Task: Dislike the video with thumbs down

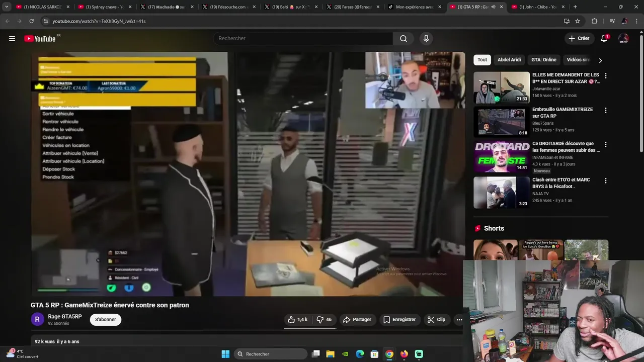Action: point(324,320)
